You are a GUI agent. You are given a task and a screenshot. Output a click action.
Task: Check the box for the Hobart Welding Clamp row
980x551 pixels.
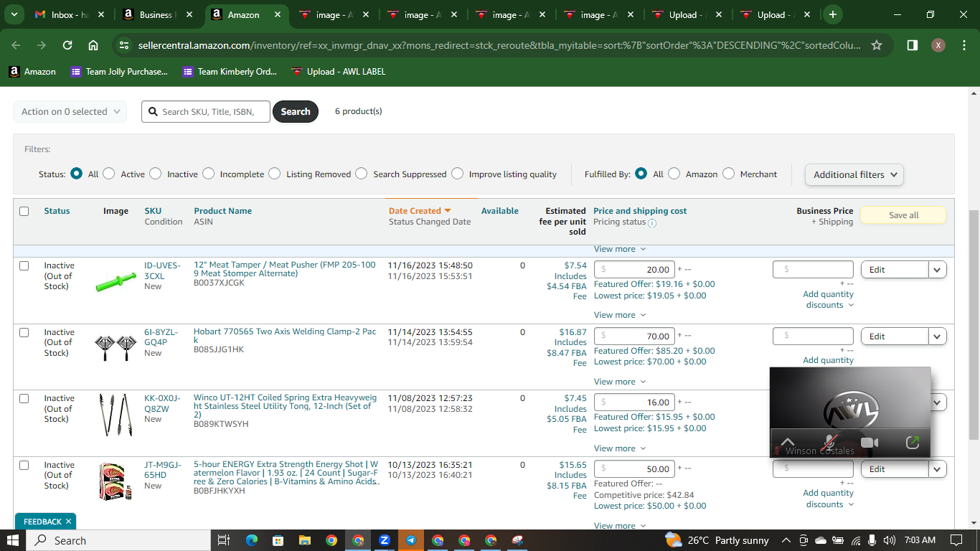24,332
